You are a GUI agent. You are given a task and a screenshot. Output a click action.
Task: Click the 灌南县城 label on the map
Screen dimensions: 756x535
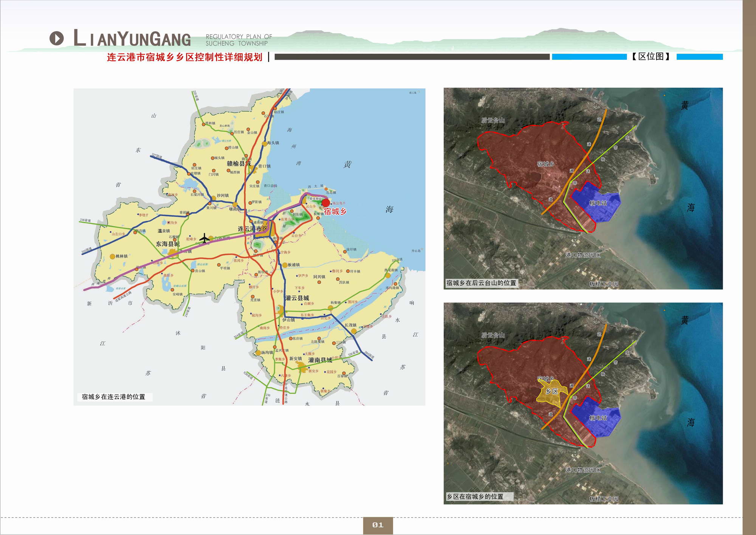[320, 360]
